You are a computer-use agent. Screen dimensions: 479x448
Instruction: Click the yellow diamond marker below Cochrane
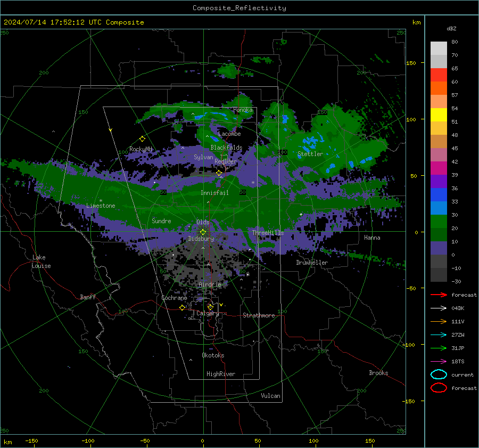pos(182,307)
